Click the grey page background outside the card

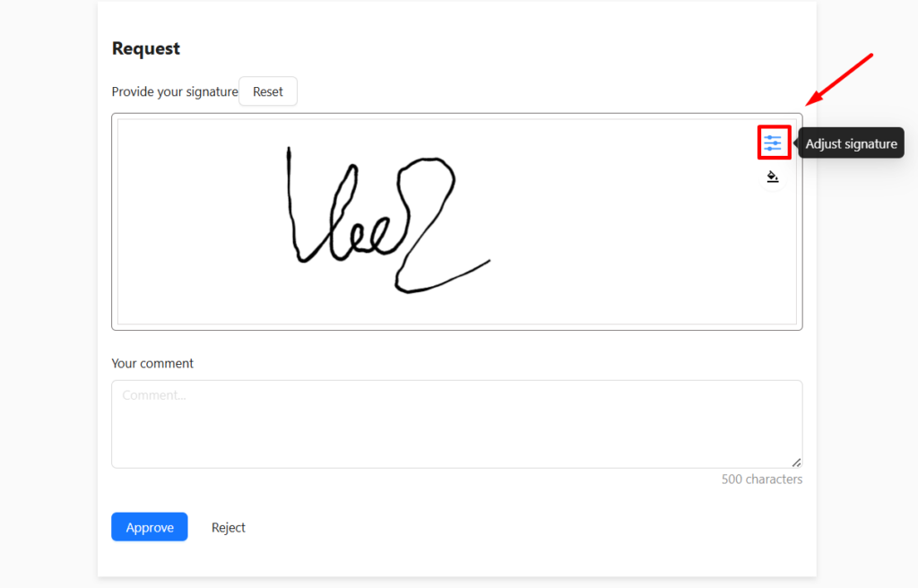pos(47,293)
